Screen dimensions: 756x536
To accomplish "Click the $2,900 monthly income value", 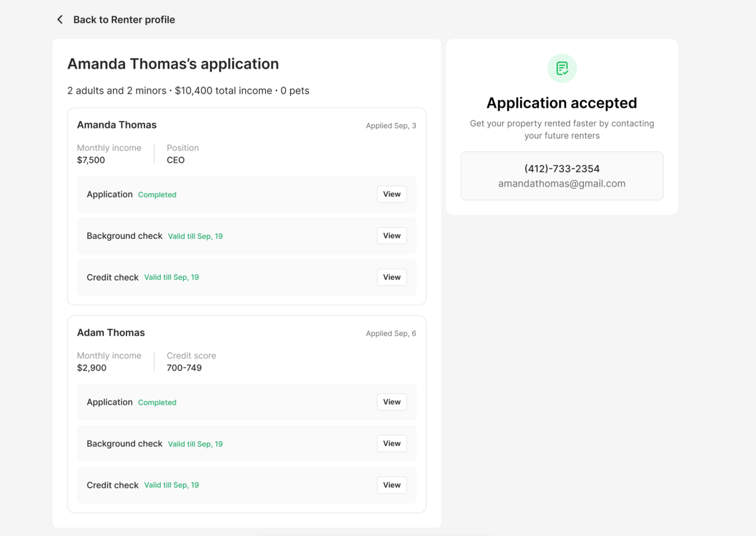I will point(92,368).
